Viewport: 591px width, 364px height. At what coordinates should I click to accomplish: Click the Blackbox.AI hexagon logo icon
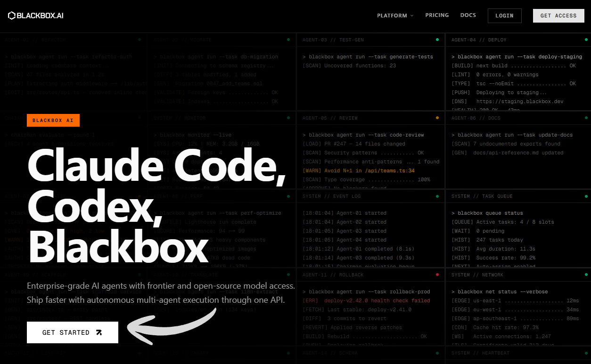point(12,16)
